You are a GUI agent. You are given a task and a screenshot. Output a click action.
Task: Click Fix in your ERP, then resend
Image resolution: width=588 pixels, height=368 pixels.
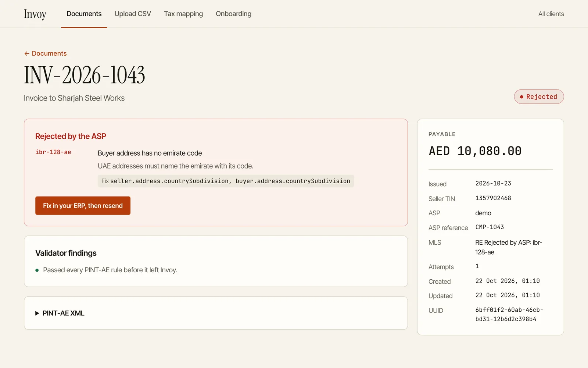pos(83,206)
